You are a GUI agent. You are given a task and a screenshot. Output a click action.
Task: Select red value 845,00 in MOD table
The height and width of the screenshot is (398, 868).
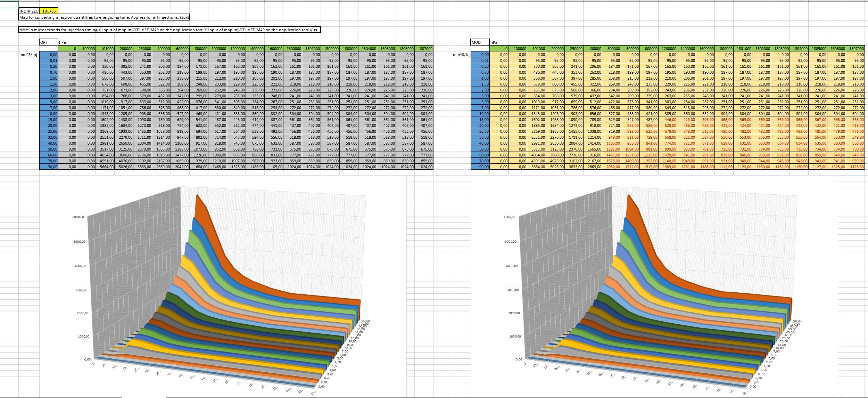(855, 155)
